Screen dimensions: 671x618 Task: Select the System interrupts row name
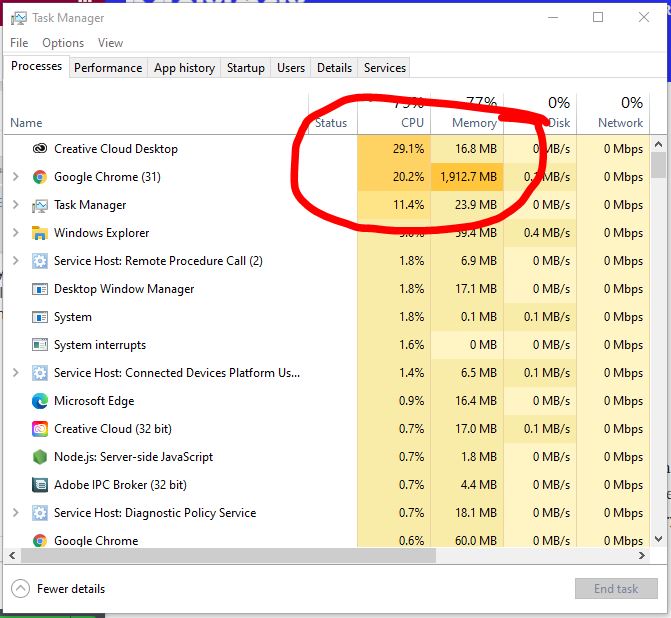pos(100,345)
